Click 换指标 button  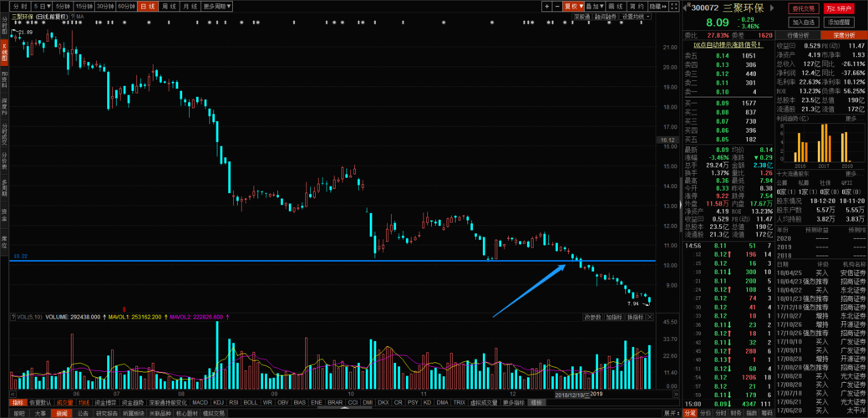pos(635,317)
